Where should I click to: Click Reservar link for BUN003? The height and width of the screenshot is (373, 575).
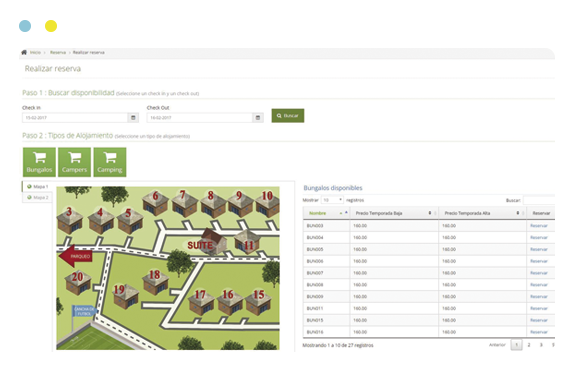[x=539, y=226]
